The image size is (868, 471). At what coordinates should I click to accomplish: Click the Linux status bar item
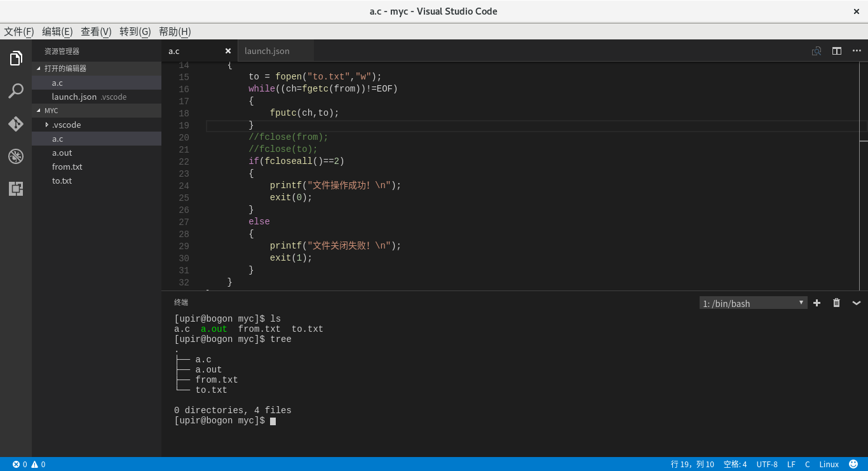point(829,464)
